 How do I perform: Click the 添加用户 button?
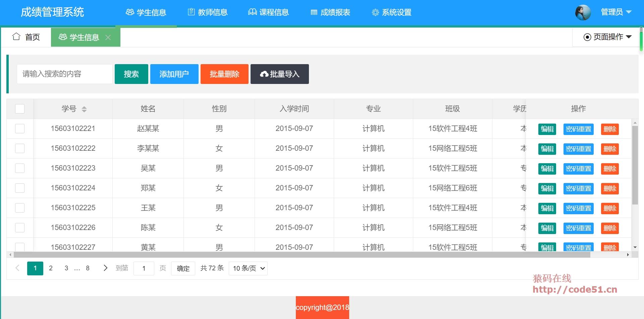(174, 74)
